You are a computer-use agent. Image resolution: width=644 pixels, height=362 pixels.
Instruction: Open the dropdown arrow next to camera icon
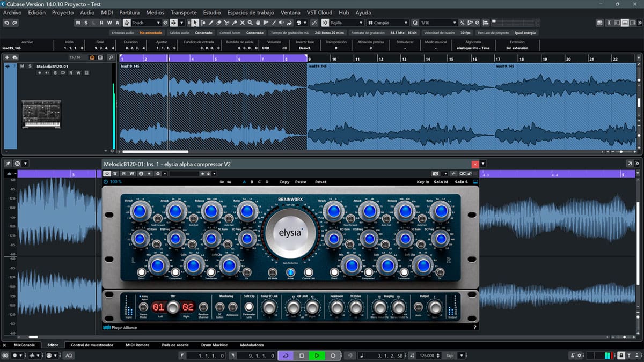click(x=445, y=173)
